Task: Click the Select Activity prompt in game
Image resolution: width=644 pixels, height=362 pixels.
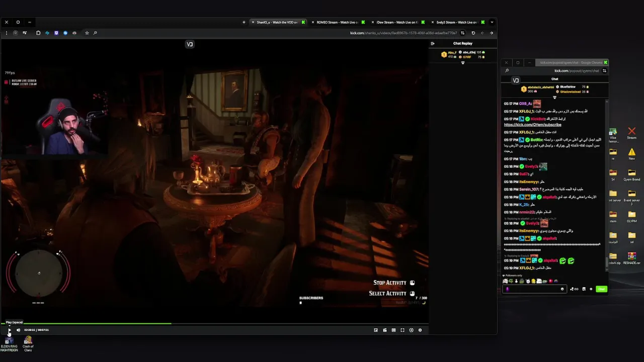Action: (x=391, y=294)
